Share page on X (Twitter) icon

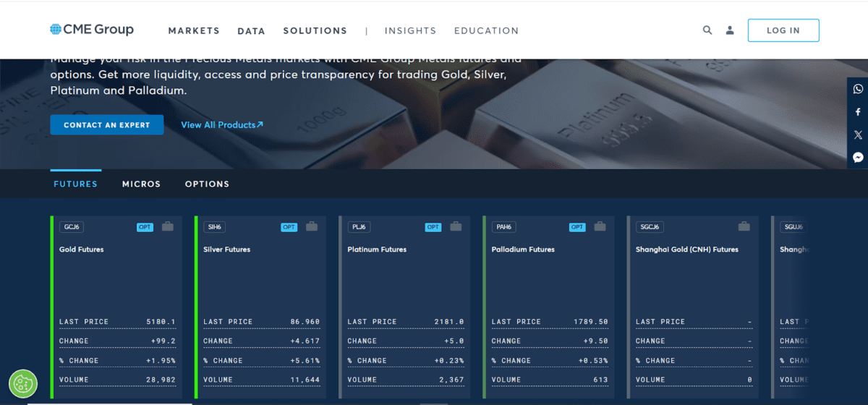[858, 135]
